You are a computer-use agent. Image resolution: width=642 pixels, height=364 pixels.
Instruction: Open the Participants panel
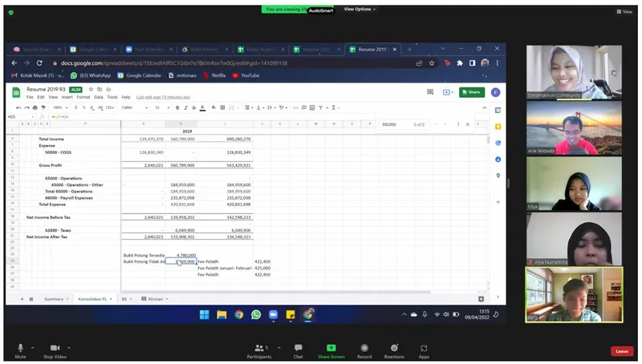[259, 349]
